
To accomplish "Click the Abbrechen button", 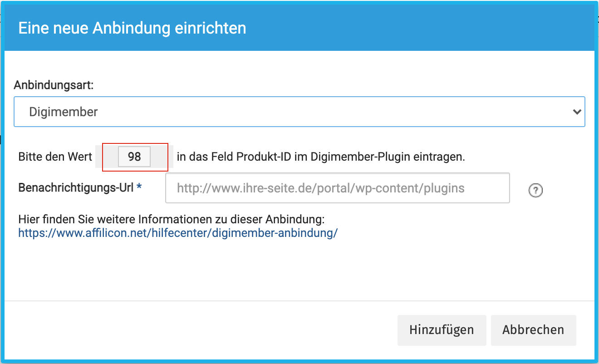I will click(x=533, y=330).
